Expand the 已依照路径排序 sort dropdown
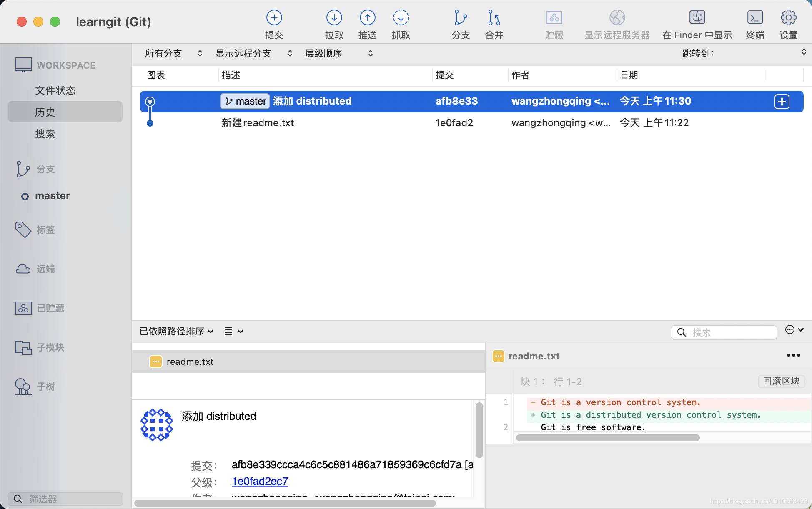 tap(176, 331)
